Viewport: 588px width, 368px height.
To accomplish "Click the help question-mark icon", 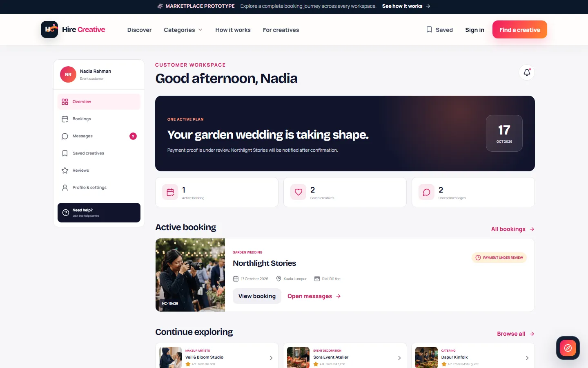I will tap(66, 213).
